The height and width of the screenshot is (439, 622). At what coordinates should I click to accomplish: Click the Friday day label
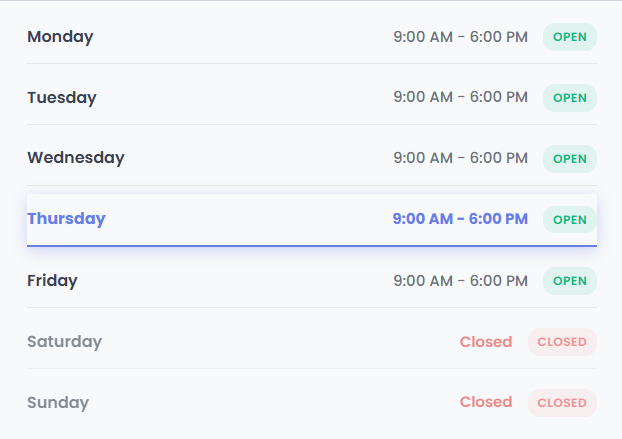tap(52, 281)
